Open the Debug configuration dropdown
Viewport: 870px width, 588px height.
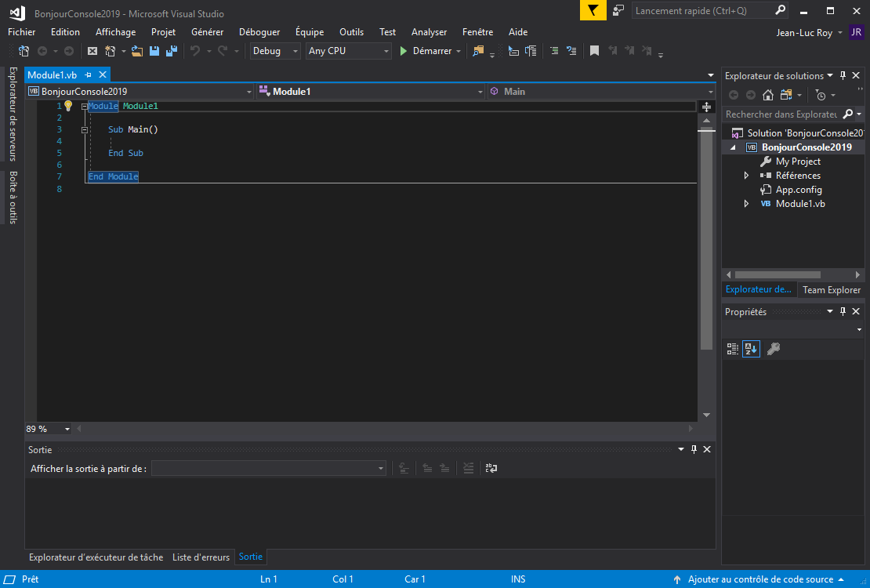pos(275,51)
